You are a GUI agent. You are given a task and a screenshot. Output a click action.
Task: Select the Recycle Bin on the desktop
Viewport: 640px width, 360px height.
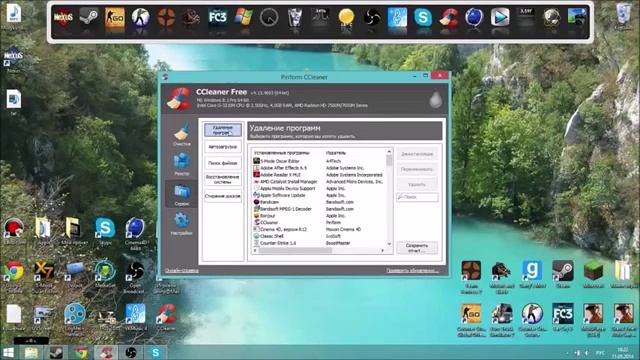click(x=623, y=16)
